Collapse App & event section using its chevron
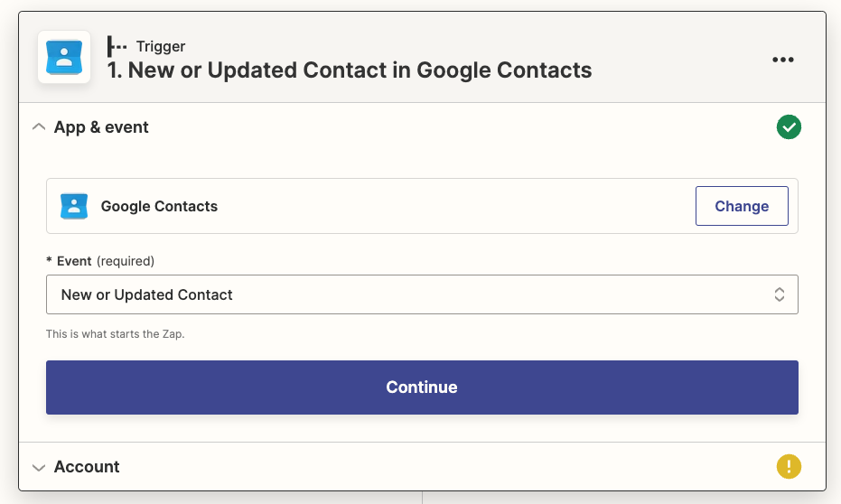 point(38,127)
